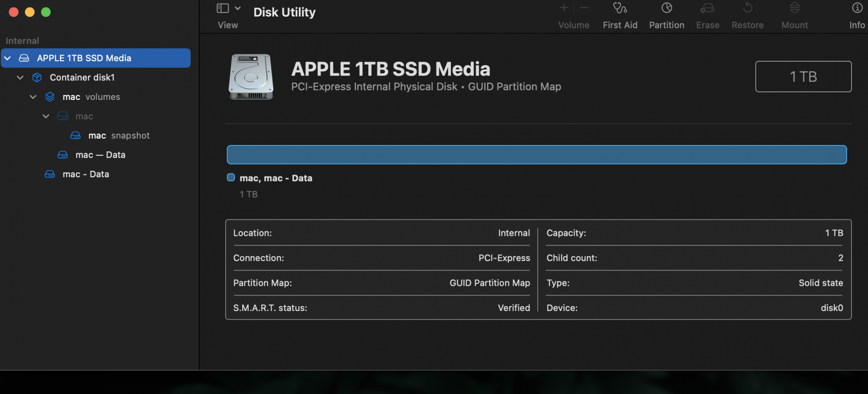Click the Internal sidebar section header
This screenshot has height=394, width=868.
click(x=23, y=41)
